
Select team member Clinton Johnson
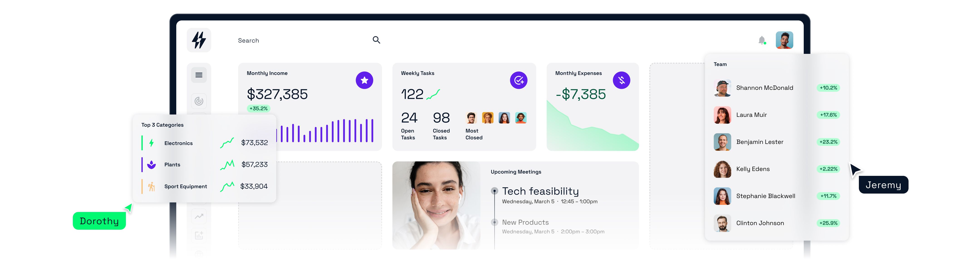pos(760,223)
